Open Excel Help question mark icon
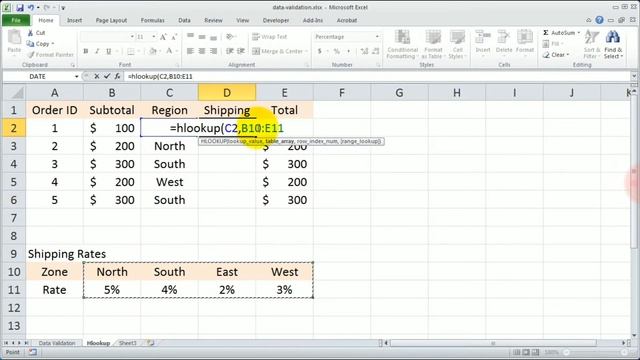 coord(599,20)
